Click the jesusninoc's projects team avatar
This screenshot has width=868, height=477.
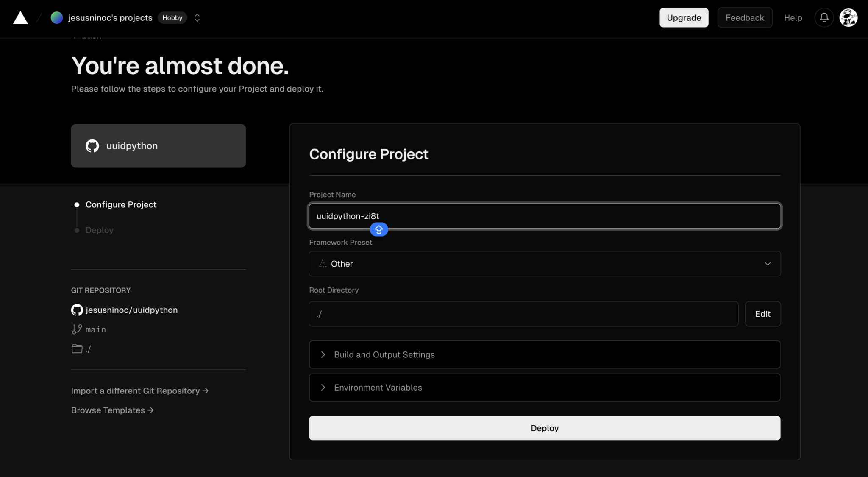pos(57,18)
